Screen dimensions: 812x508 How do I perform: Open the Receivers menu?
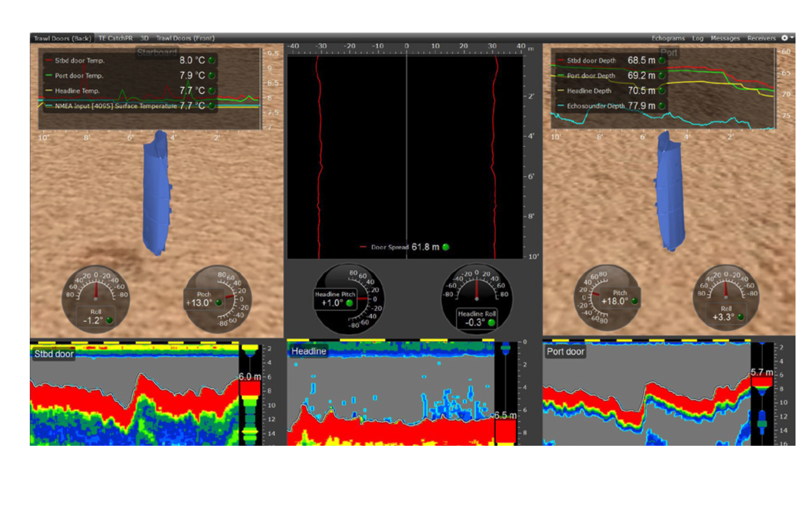[x=761, y=38]
